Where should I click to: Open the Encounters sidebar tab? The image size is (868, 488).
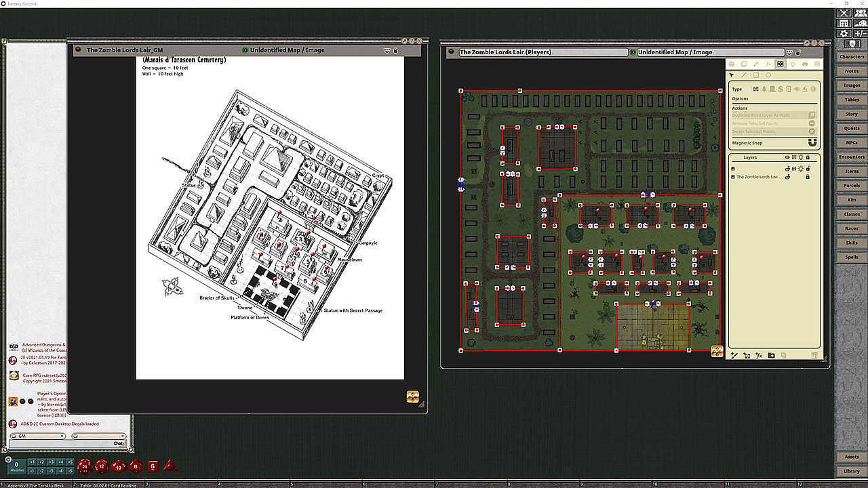[851, 157]
